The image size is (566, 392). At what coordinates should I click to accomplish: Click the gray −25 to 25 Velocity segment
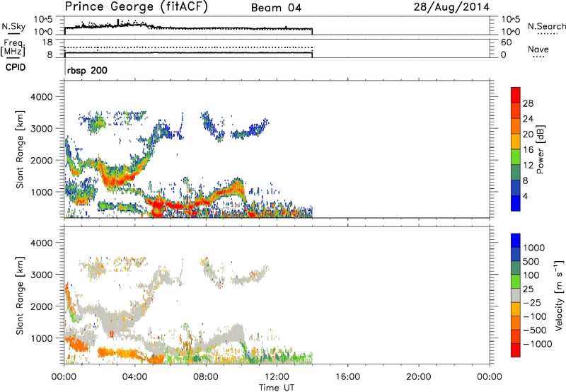(516, 295)
